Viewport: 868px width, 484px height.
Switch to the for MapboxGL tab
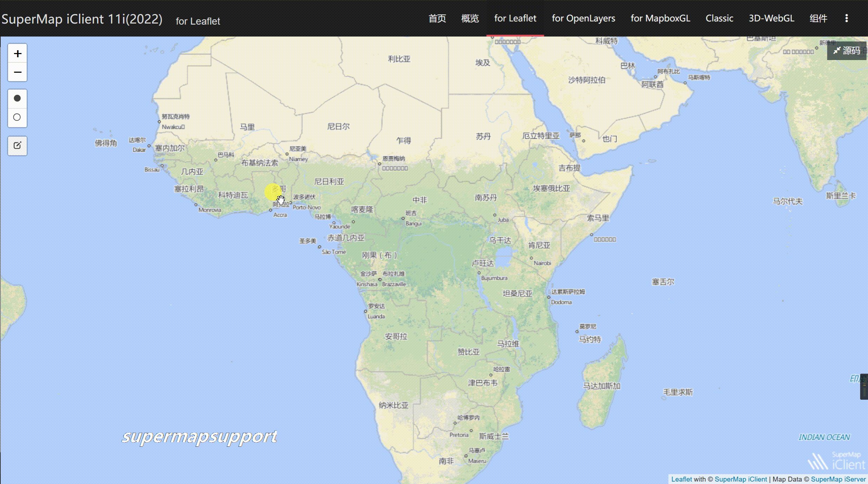click(660, 18)
